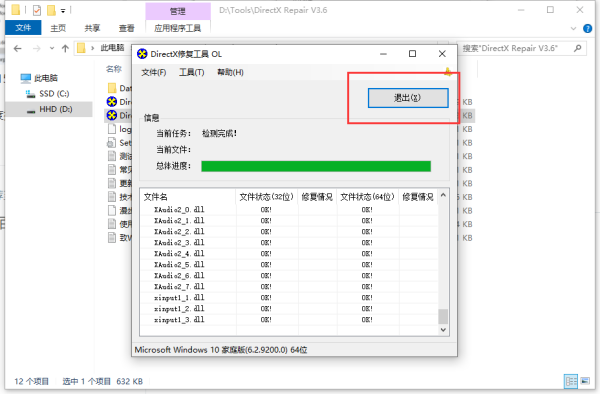
Task: Click Explorer forward arrow
Action: click(x=37, y=49)
